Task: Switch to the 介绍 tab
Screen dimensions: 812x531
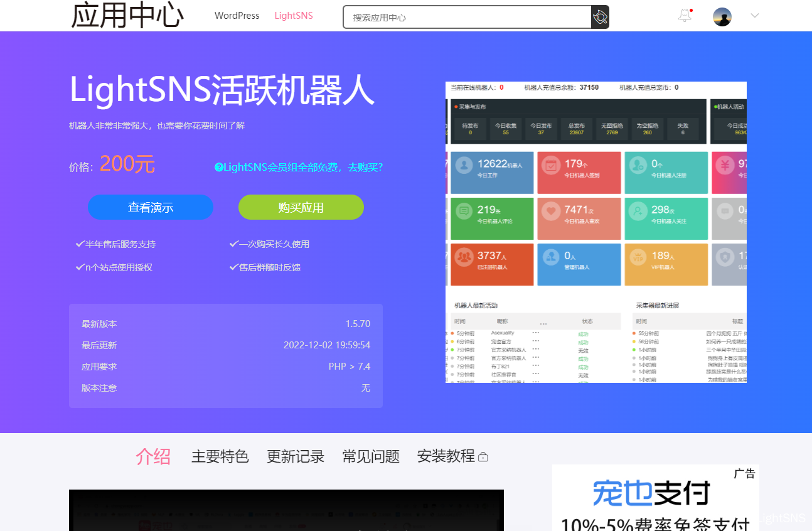Action: tap(153, 456)
